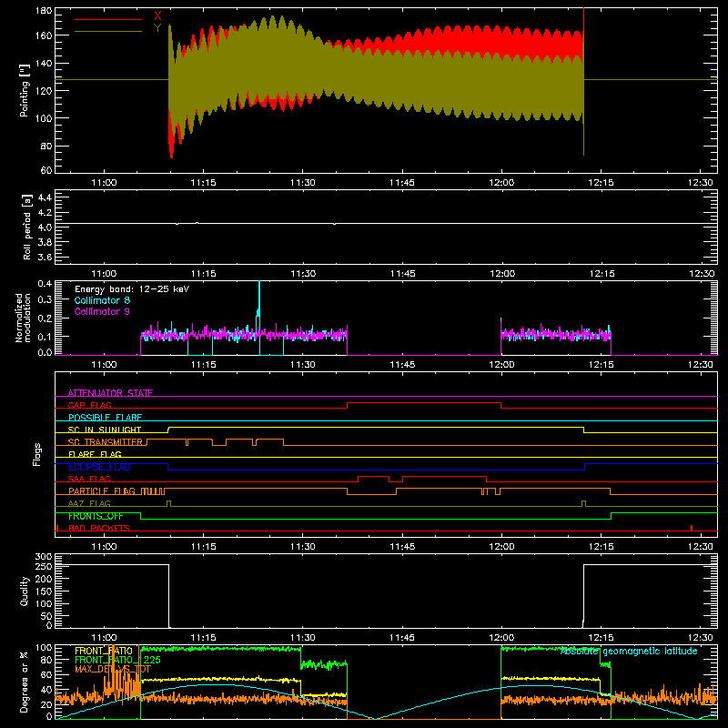Screen dimensions: 728x728
Task: Click 11:30 label under Roll period plot
Action: pyautogui.click(x=303, y=274)
